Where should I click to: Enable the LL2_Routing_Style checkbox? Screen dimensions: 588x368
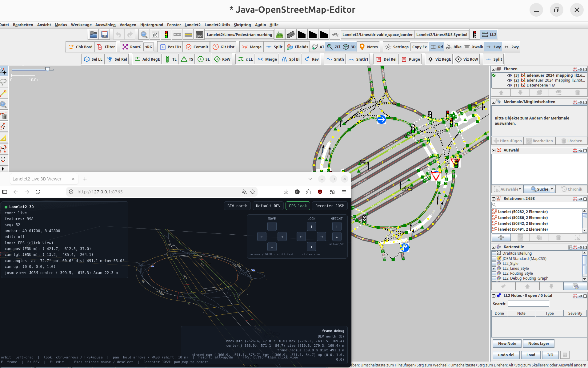pos(494,273)
